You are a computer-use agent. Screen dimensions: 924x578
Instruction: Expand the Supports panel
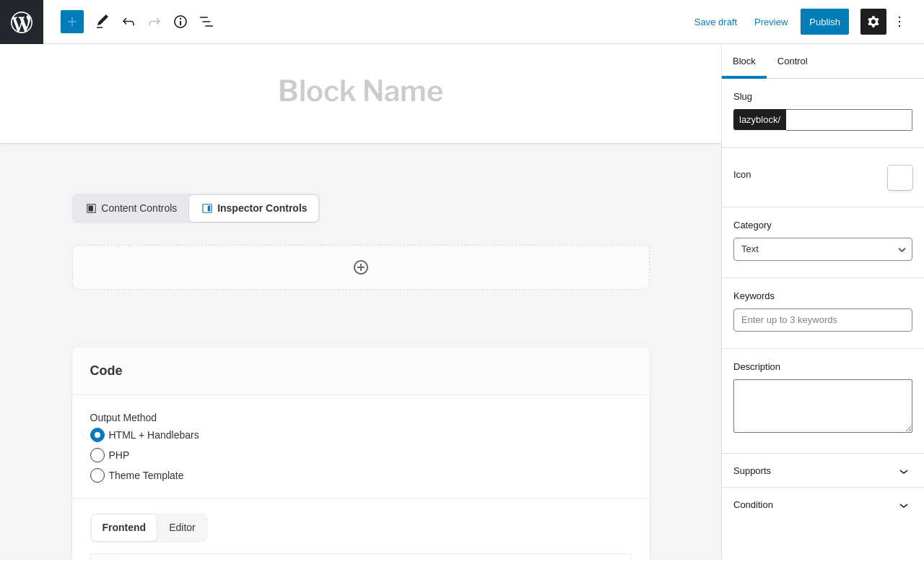click(x=823, y=471)
